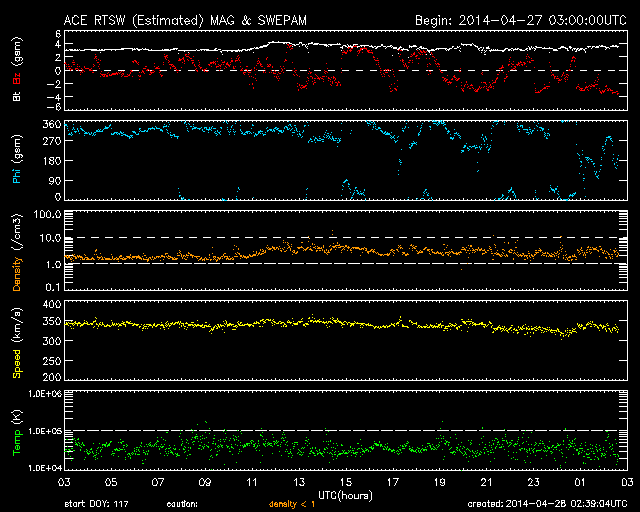Click the 01 hour tick label
The image size is (640, 512).
coord(580,482)
